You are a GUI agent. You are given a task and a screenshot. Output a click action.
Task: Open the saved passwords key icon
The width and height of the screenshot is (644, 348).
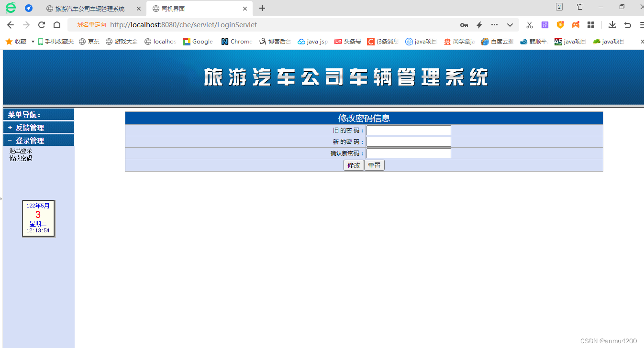464,24
